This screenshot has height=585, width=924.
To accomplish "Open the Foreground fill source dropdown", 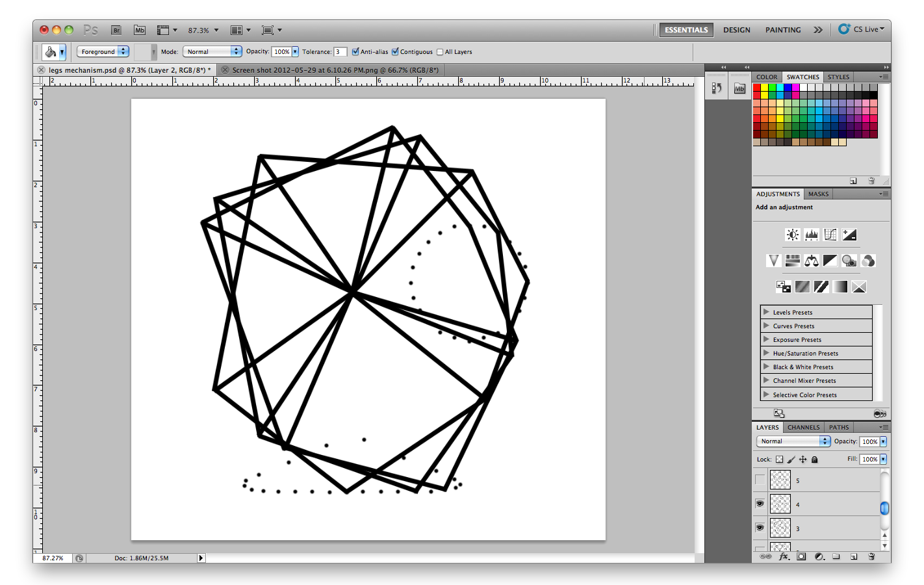I will coord(103,51).
